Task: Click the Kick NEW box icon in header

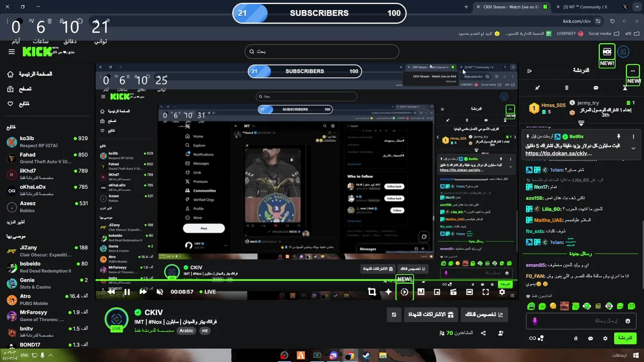Action: (607, 52)
